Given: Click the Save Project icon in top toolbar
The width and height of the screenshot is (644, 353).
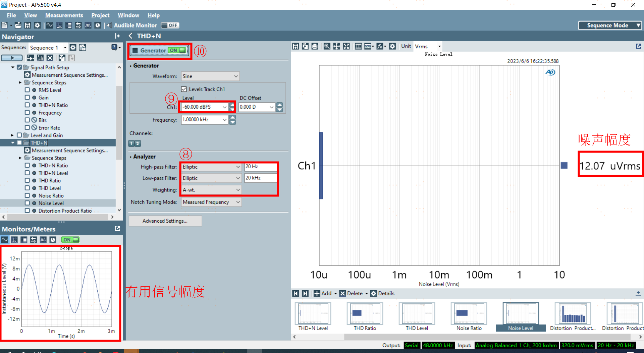Looking at the screenshot, I should point(28,25).
